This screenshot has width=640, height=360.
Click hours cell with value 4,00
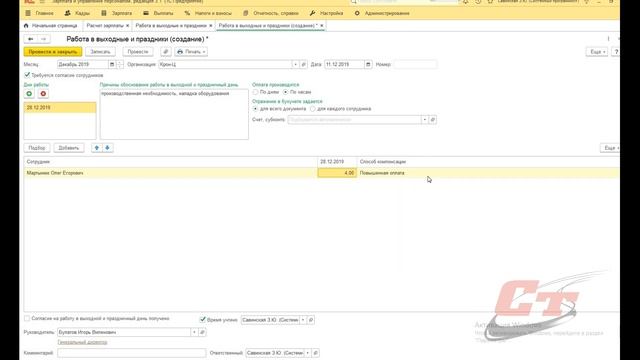click(337, 173)
